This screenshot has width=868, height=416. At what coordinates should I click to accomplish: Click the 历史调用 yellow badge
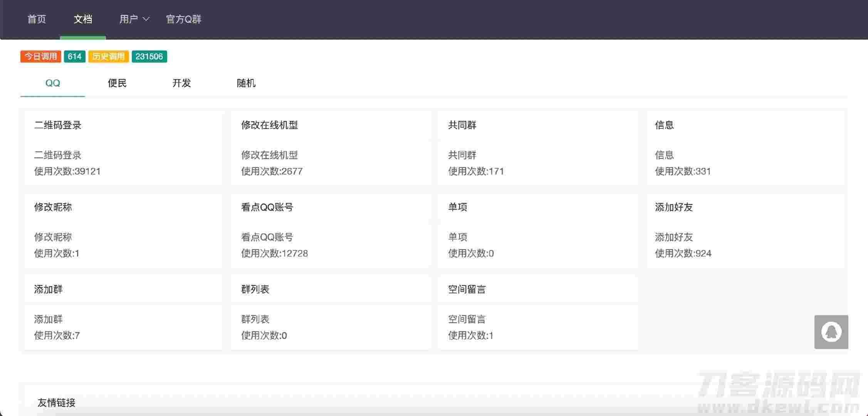click(x=108, y=57)
